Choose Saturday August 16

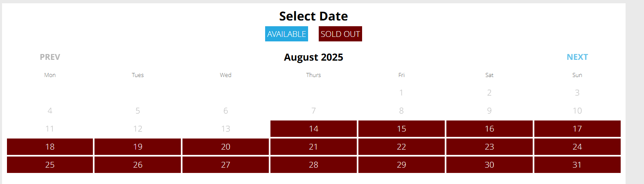489,129
